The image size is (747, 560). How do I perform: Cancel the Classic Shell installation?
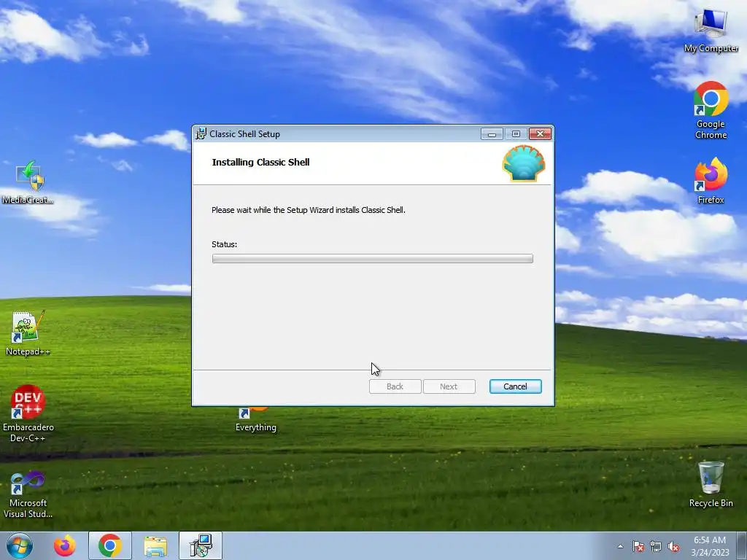pyautogui.click(x=516, y=386)
